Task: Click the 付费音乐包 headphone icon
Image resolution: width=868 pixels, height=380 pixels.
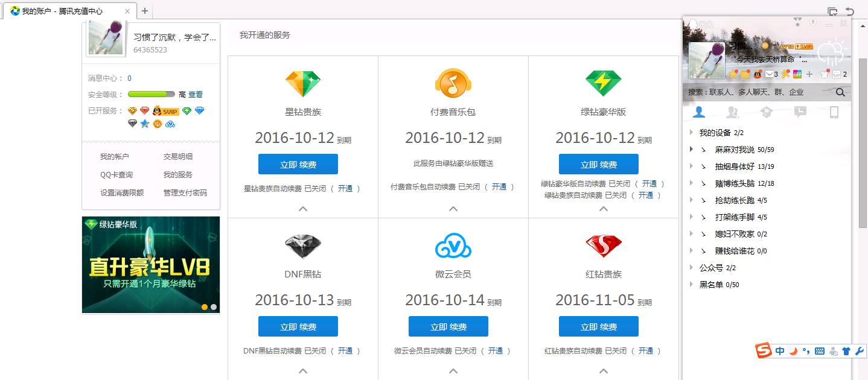Action: (453, 83)
